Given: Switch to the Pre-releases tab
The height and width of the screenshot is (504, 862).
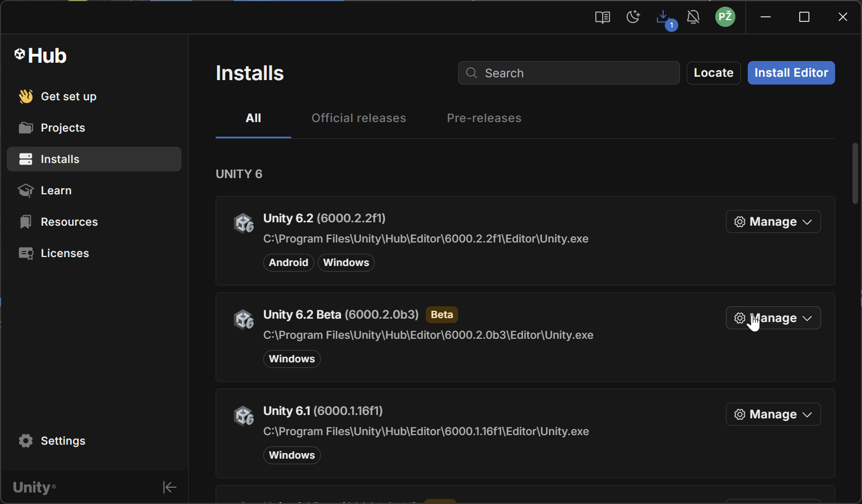Looking at the screenshot, I should click(484, 118).
